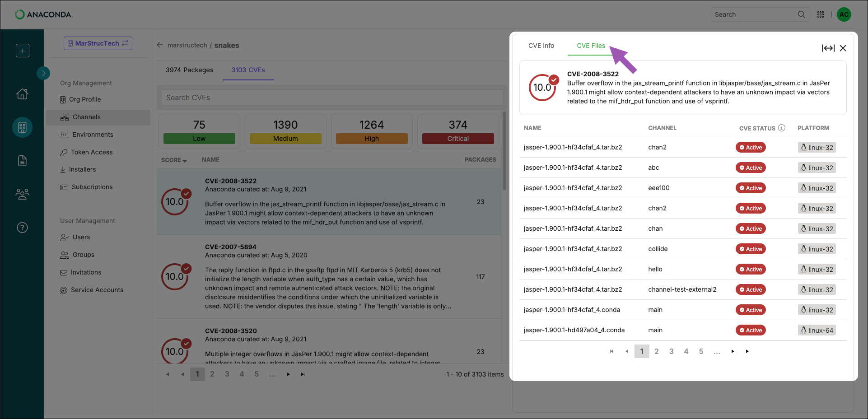Open Installers page

[78, 169]
